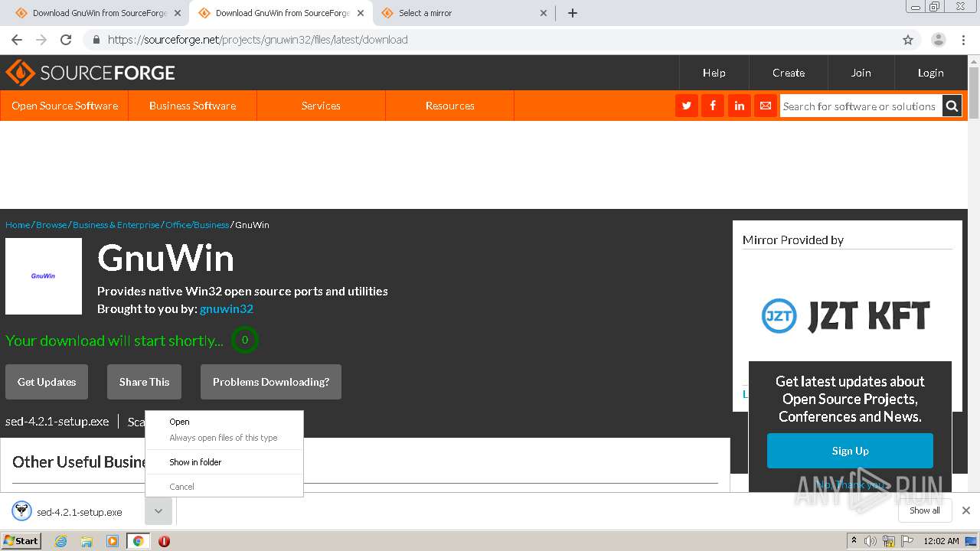Toggle the download item options chevron

pos(158,511)
